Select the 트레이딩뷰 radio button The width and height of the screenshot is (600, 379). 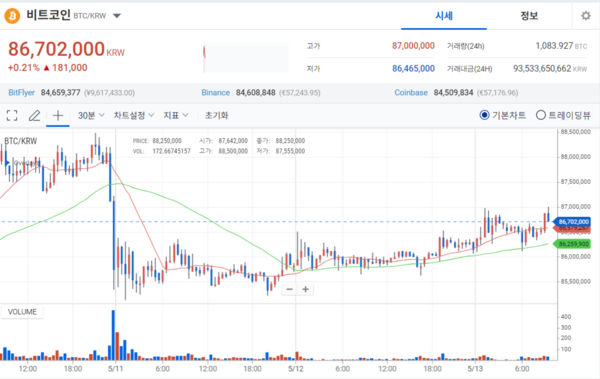pos(541,115)
